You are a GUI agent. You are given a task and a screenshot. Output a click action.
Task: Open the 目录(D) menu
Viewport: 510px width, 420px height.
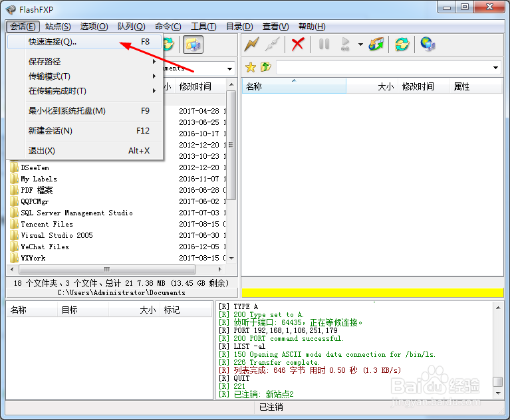click(240, 27)
